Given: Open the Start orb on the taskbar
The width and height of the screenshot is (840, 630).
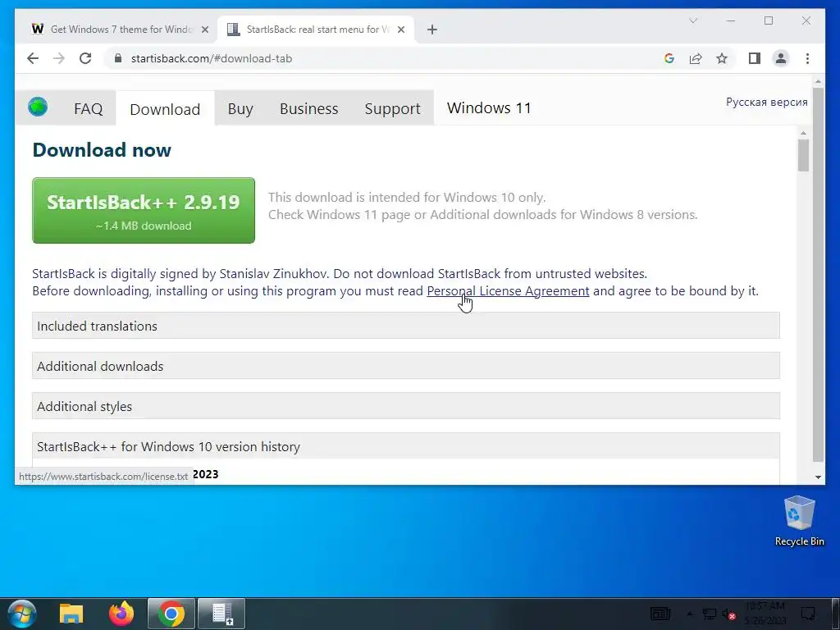Looking at the screenshot, I should pyautogui.click(x=22, y=614).
